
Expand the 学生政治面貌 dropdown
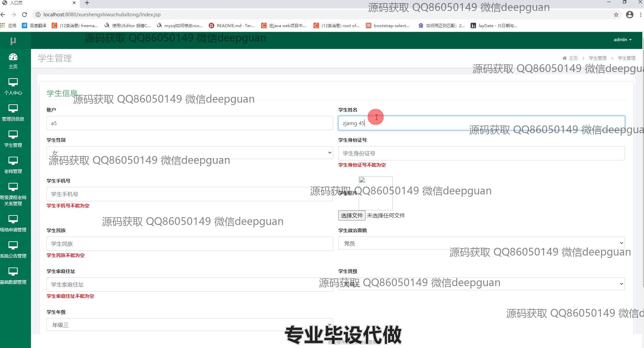(x=481, y=243)
